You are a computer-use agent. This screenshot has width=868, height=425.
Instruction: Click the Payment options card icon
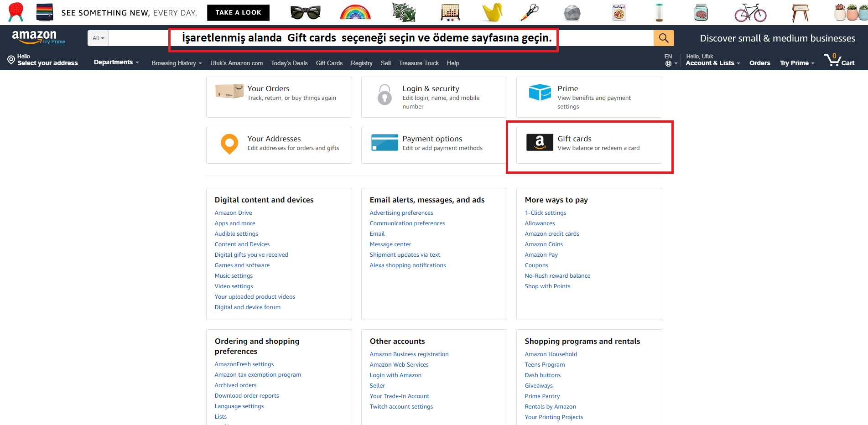(x=385, y=142)
